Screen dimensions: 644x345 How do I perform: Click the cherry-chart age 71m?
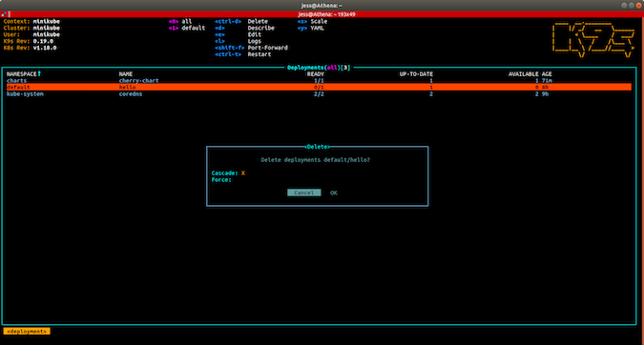click(547, 81)
